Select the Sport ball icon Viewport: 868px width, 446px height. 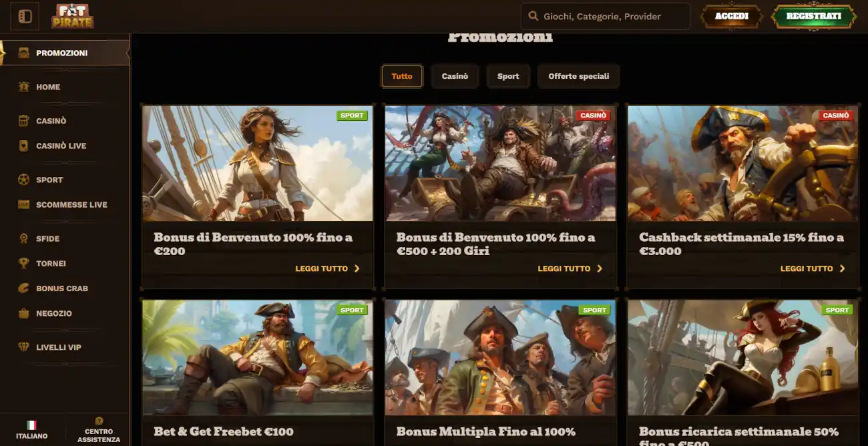coord(24,180)
